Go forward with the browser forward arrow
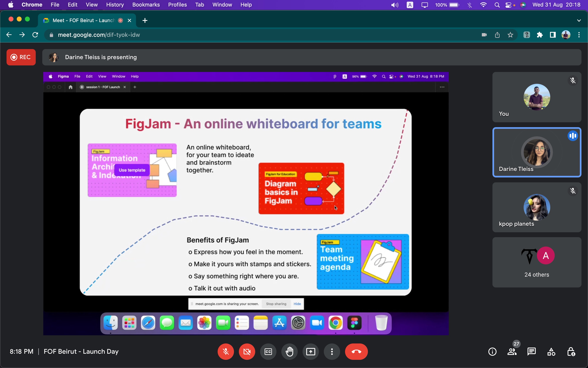 22,35
